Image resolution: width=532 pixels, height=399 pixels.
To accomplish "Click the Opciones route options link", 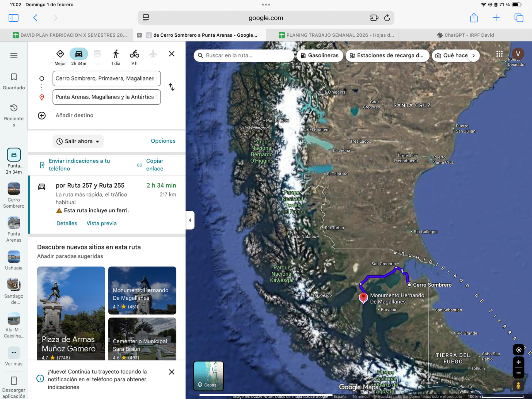I will click(x=163, y=141).
